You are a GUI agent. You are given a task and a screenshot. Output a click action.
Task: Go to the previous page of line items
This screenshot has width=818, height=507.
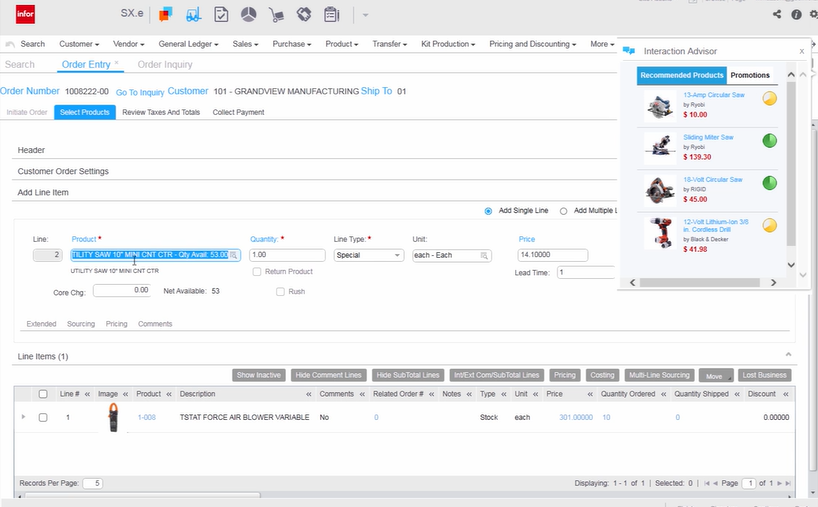pos(715,484)
